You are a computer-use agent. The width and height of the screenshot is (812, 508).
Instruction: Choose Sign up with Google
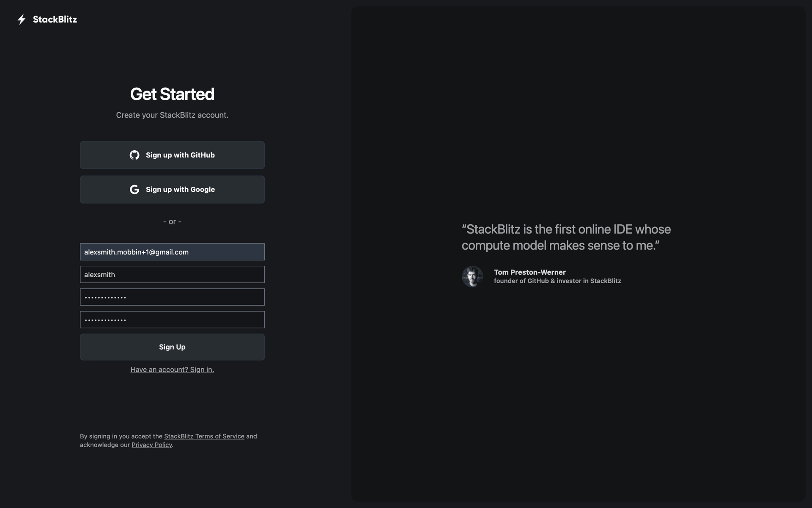(x=172, y=189)
